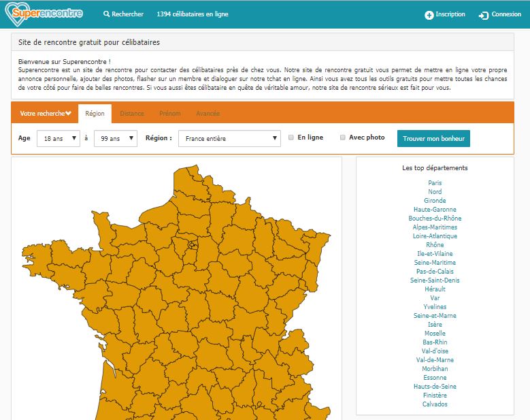Open the Isère department link
The height and width of the screenshot is (420, 530).
(x=435, y=324)
